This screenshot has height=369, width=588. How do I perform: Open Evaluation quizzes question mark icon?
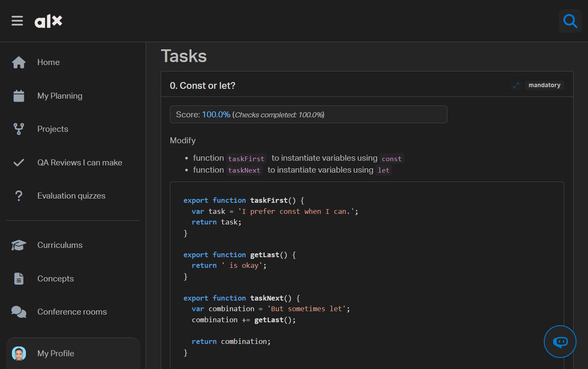pos(19,195)
